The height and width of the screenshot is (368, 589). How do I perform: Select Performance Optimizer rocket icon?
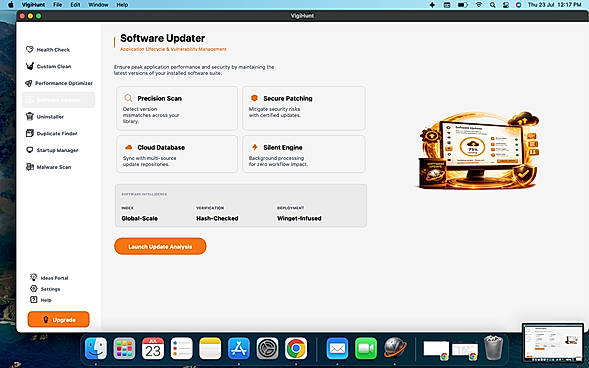(x=29, y=83)
